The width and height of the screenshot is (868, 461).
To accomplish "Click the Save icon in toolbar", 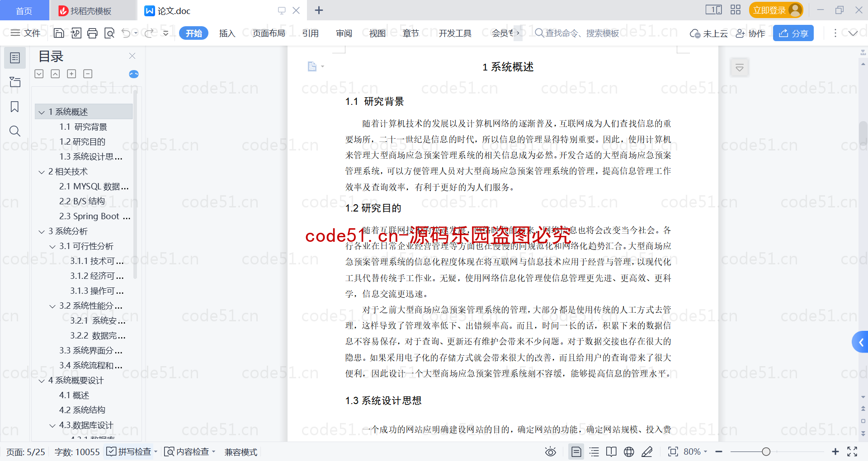I will tap(59, 33).
